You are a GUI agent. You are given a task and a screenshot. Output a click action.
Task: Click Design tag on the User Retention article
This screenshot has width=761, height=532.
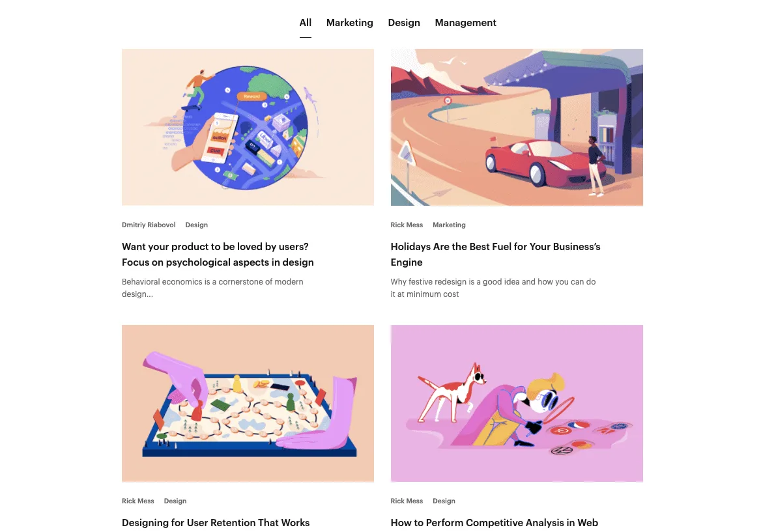175,501
